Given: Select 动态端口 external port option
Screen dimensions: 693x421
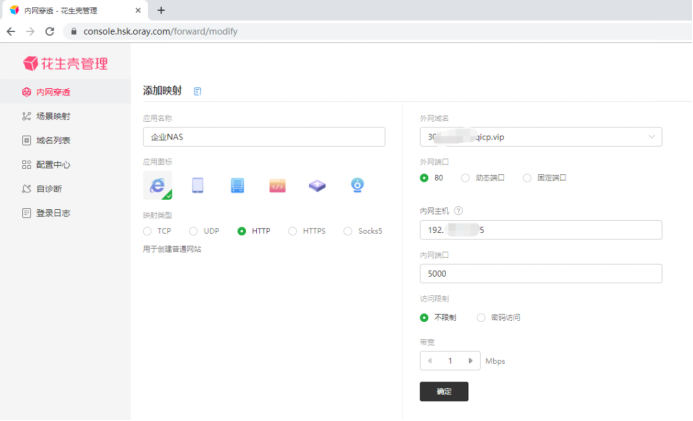Looking at the screenshot, I should click(466, 178).
